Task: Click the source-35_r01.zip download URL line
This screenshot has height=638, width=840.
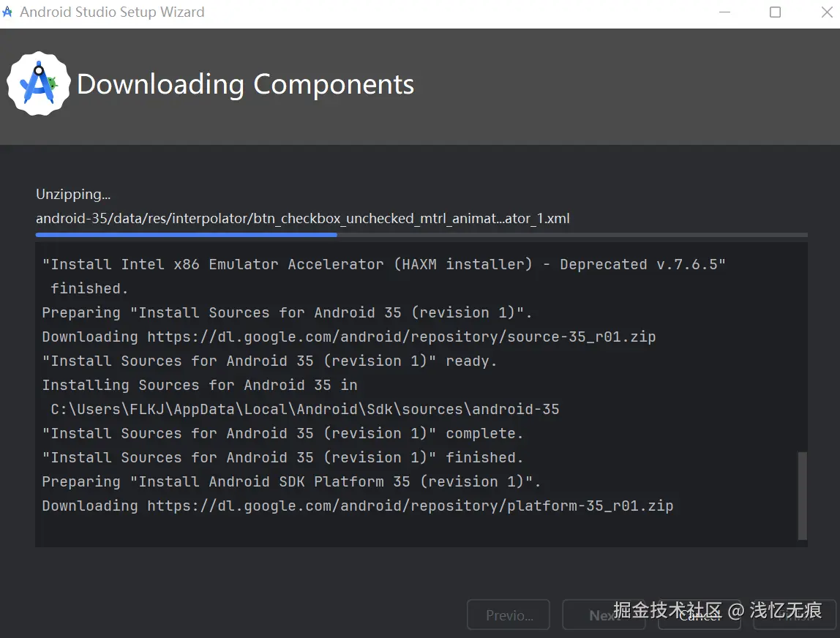Action: (349, 337)
